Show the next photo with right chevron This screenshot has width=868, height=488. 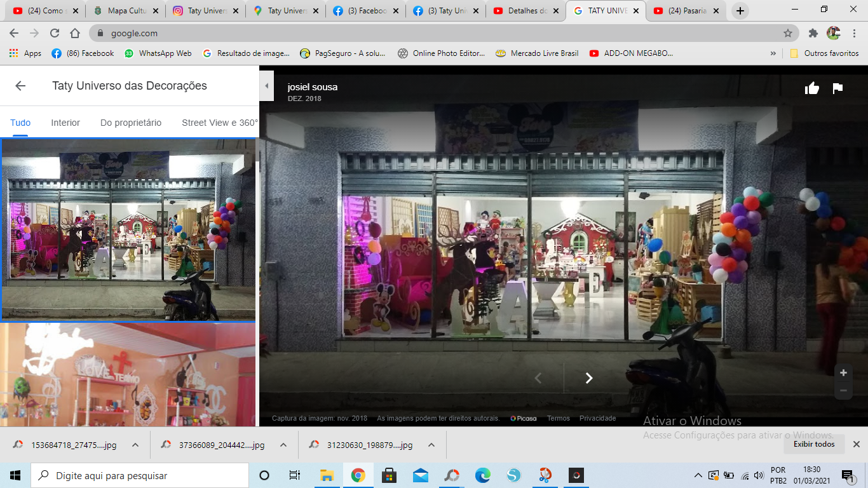tap(588, 378)
